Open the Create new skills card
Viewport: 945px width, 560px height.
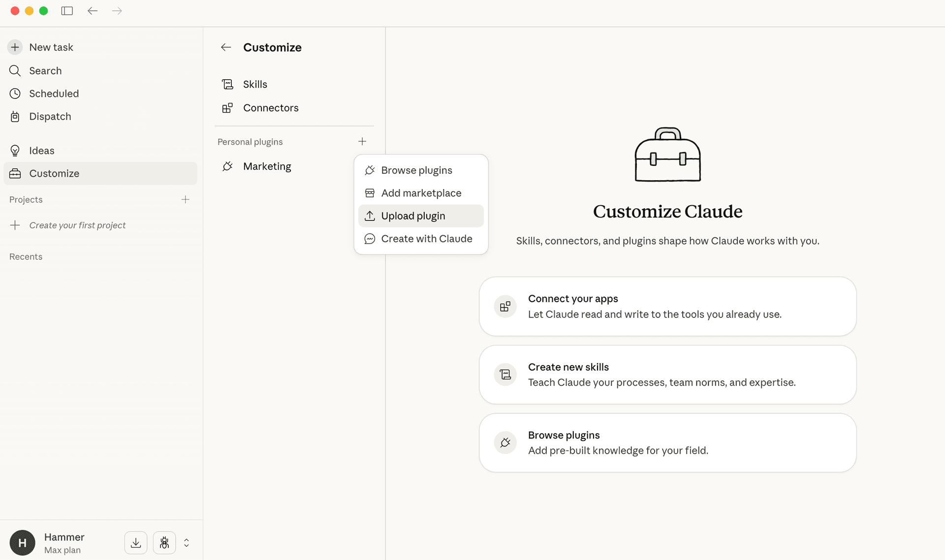coord(667,375)
